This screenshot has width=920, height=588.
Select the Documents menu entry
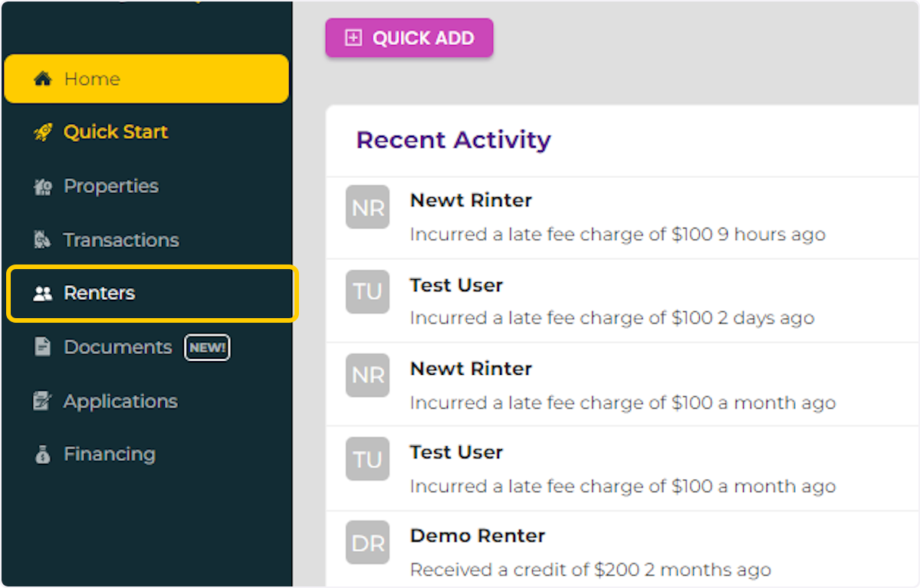click(x=117, y=347)
